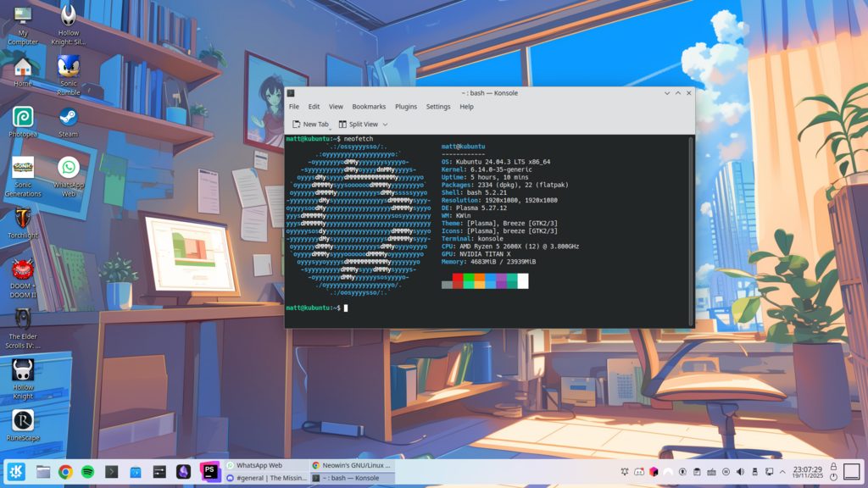
Task: Lock the screen with the padlock icon
Action: click(x=833, y=467)
